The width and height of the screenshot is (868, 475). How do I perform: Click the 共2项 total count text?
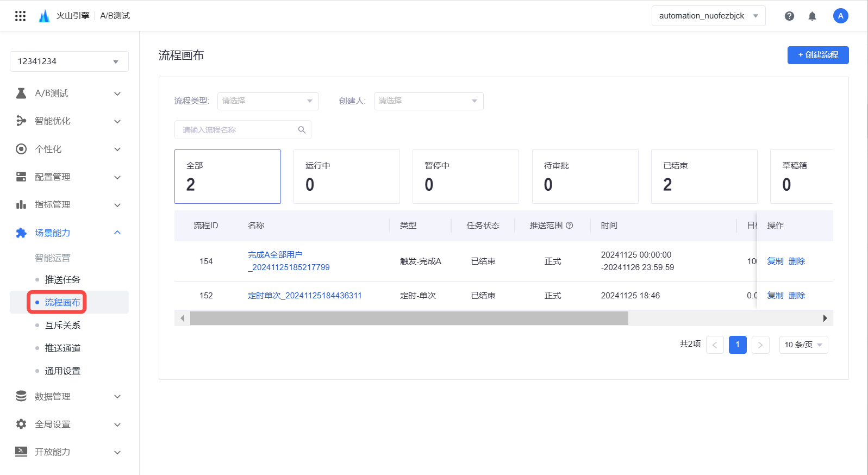point(690,344)
